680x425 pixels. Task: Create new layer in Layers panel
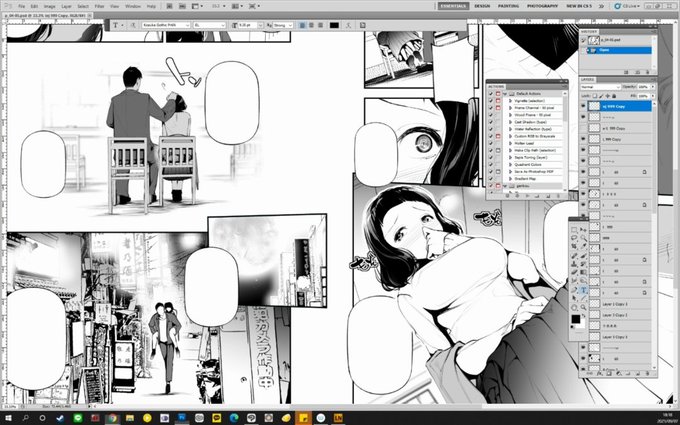[x=638, y=373]
